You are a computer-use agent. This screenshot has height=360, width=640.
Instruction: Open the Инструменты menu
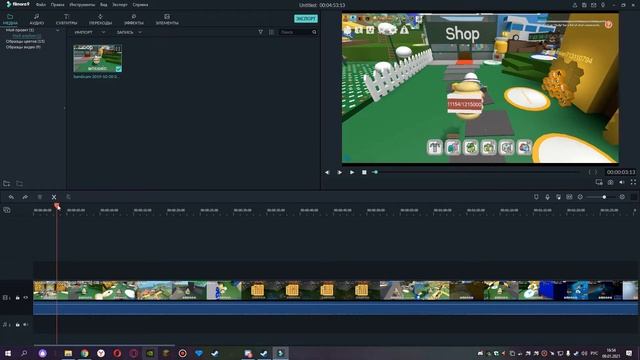click(82, 5)
